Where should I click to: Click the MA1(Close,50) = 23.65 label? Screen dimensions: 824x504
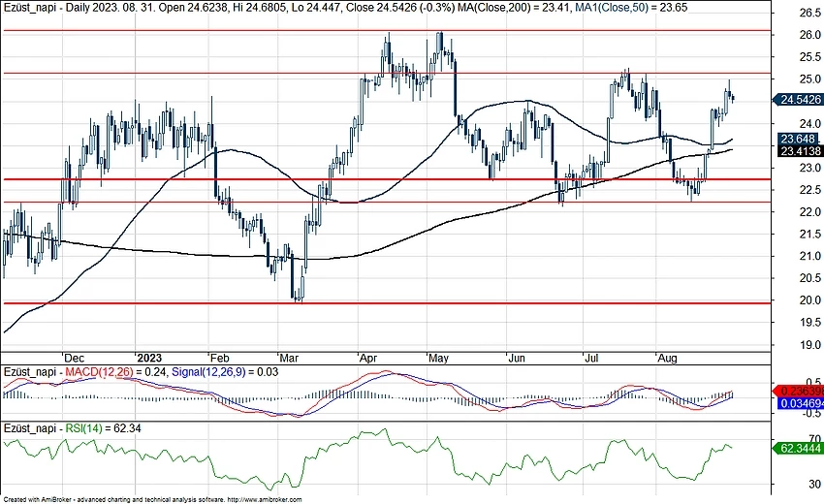coord(631,8)
